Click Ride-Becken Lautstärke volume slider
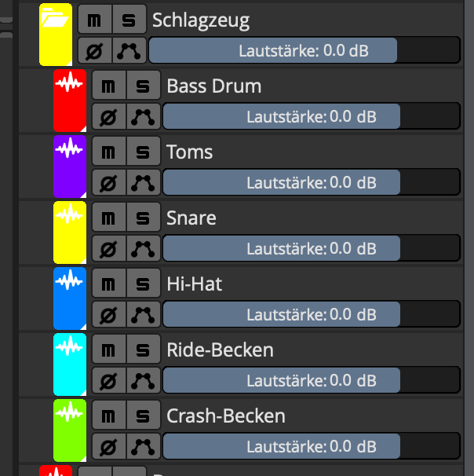 [x=311, y=381]
